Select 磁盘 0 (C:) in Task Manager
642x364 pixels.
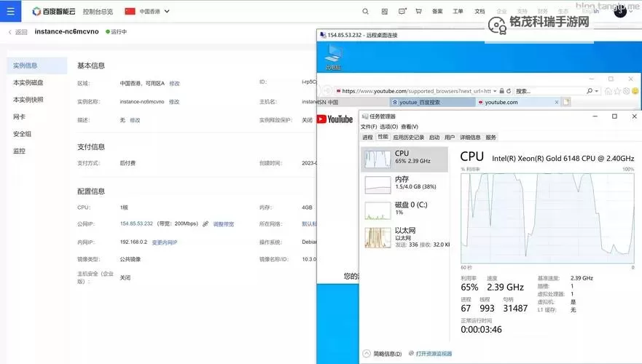404,210
